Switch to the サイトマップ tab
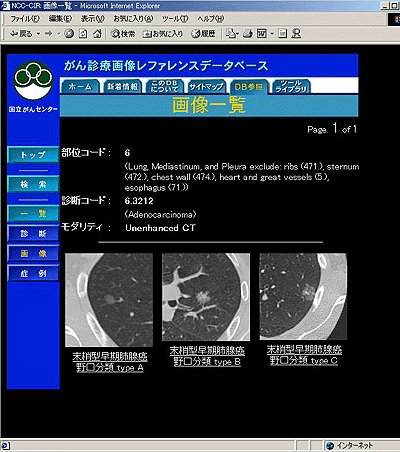400x452 pixels. coord(206,87)
